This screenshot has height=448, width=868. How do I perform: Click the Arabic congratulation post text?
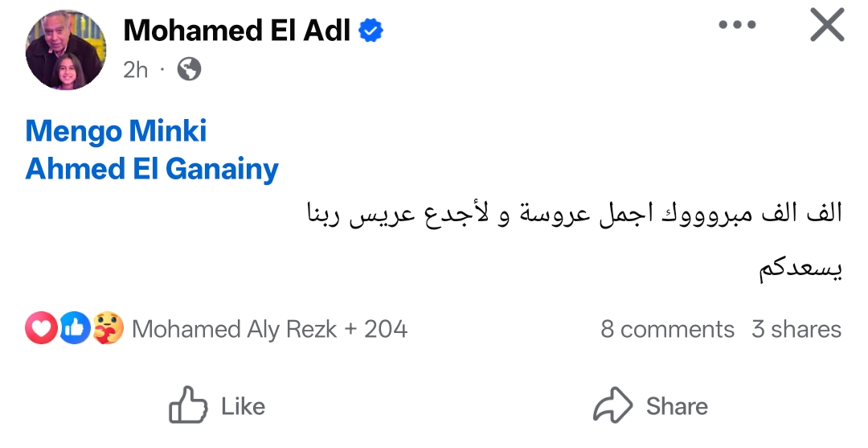click(573, 216)
